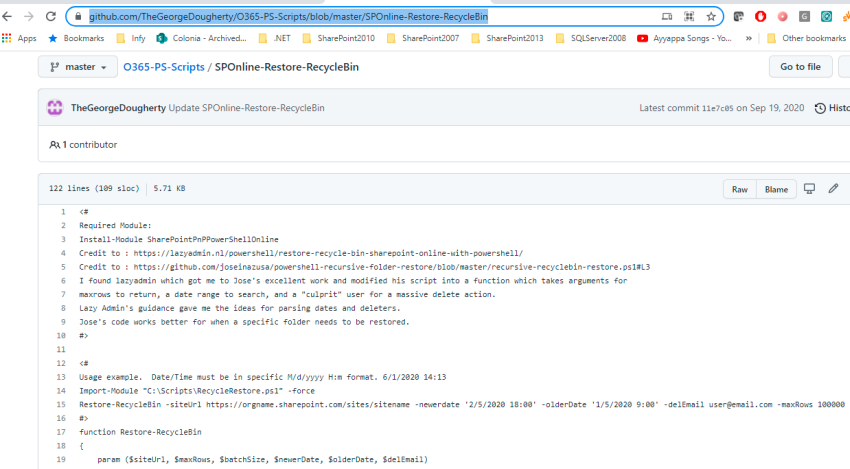Select line number 3

coord(63,240)
